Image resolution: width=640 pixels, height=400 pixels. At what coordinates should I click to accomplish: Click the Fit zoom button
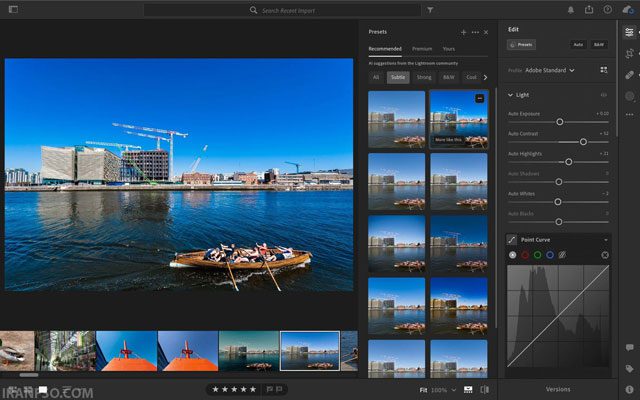tap(423, 390)
